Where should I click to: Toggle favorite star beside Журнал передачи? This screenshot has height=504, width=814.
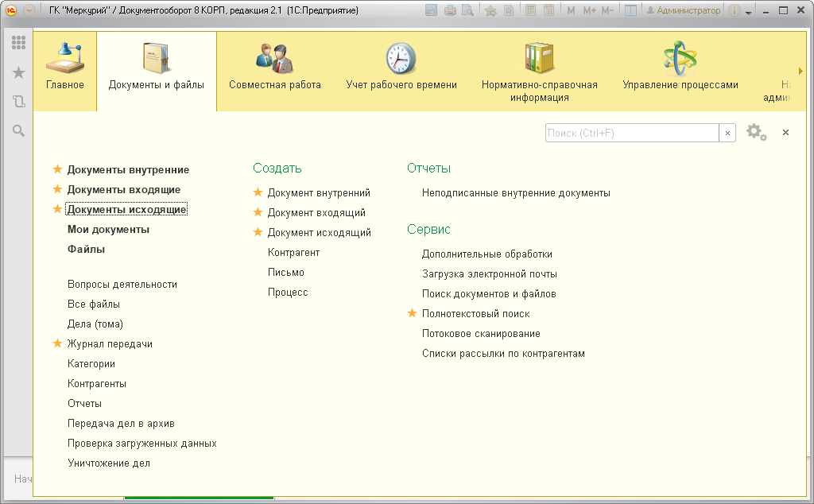tap(57, 343)
